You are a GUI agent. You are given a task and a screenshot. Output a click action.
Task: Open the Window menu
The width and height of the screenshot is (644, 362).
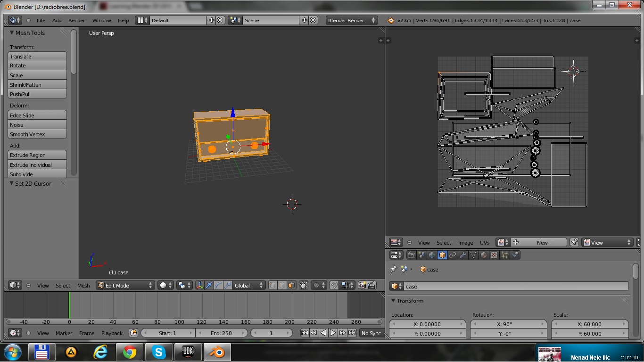point(101,20)
